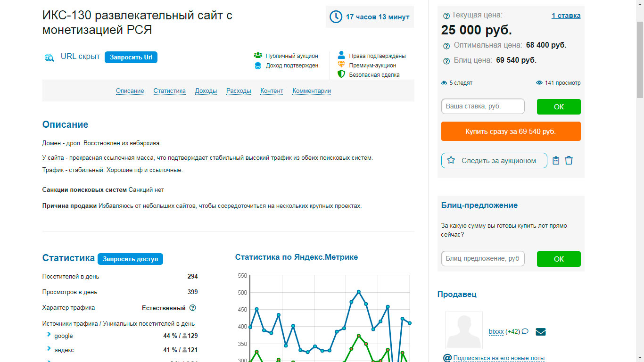Click the Запросить Url button

(x=131, y=57)
